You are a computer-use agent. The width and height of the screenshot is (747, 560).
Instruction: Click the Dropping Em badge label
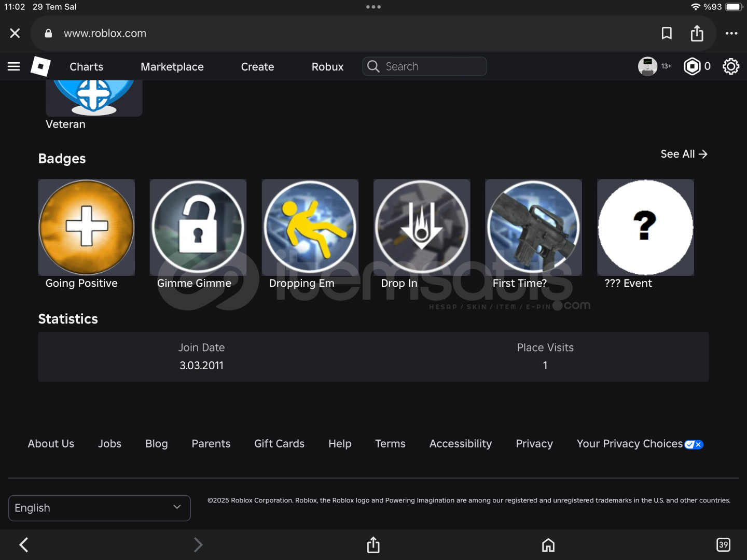(x=301, y=284)
